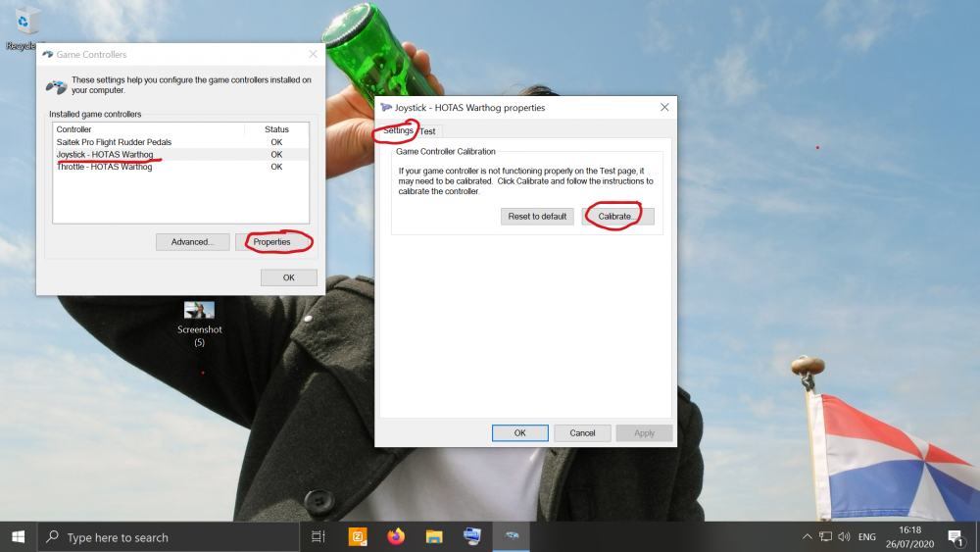Click the Controller column header
Screen dimensions: 980x552
pos(149,129)
